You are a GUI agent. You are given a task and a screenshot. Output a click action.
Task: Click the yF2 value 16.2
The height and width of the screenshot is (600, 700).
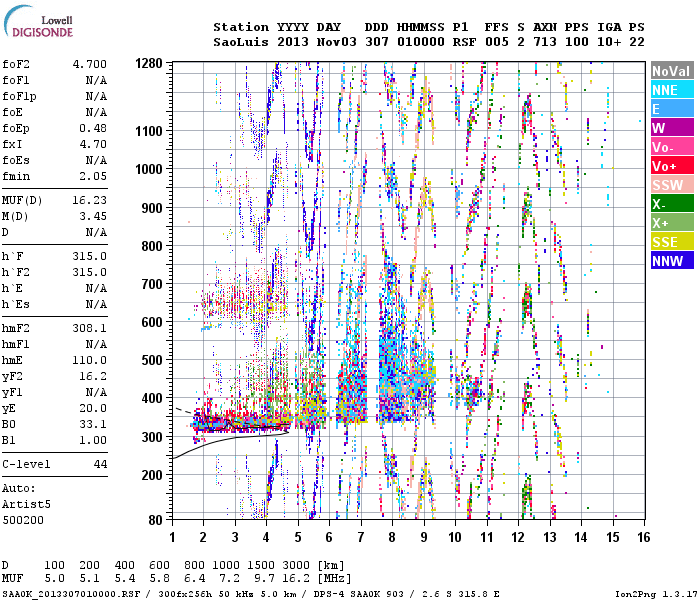tap(93, 376)
